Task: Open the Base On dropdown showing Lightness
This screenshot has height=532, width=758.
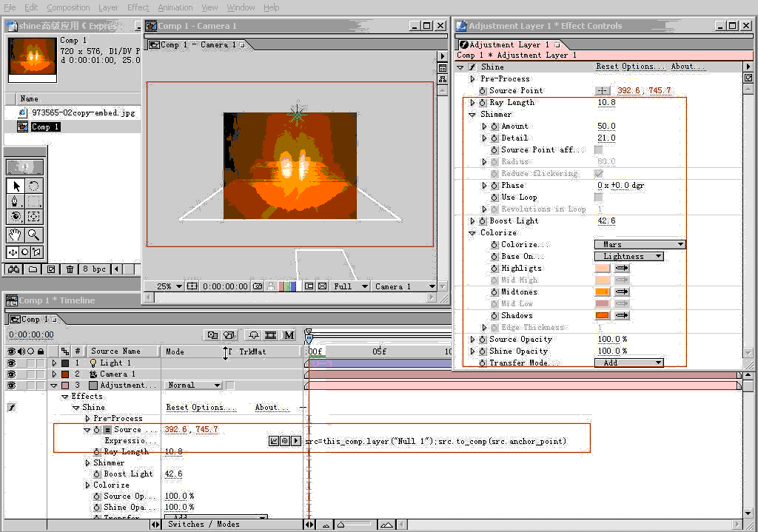Action: point(628,257)
